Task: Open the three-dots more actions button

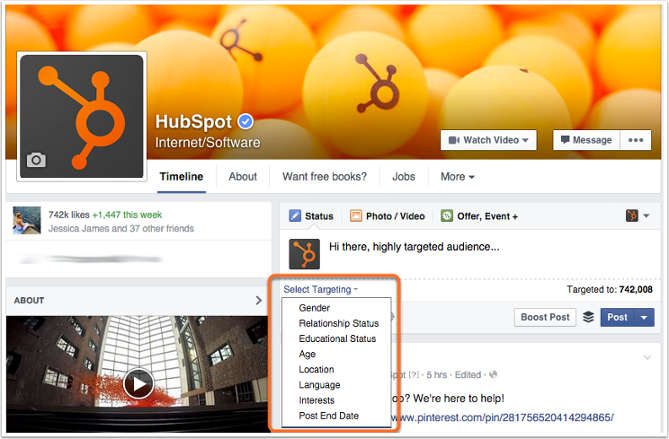Action: [635, 140]
